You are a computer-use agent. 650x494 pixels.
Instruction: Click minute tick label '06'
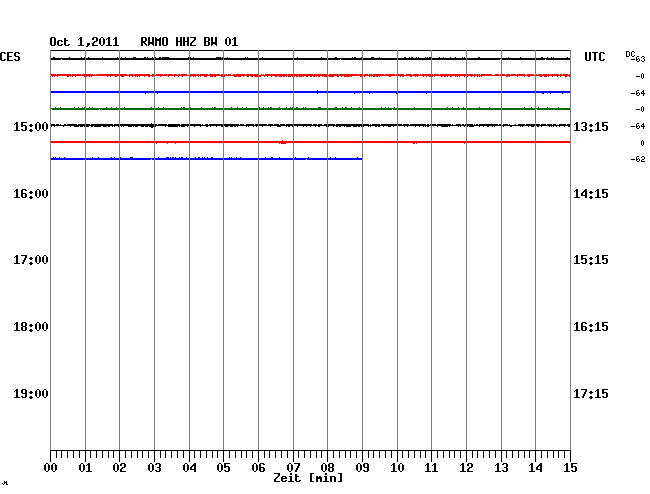258,468
